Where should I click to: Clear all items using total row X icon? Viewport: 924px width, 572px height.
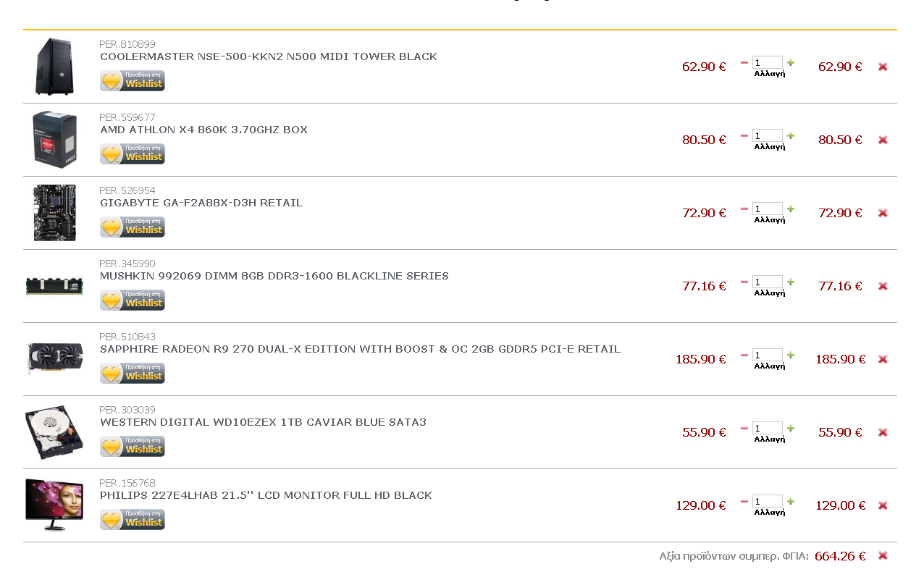click(x=883, y=555)
